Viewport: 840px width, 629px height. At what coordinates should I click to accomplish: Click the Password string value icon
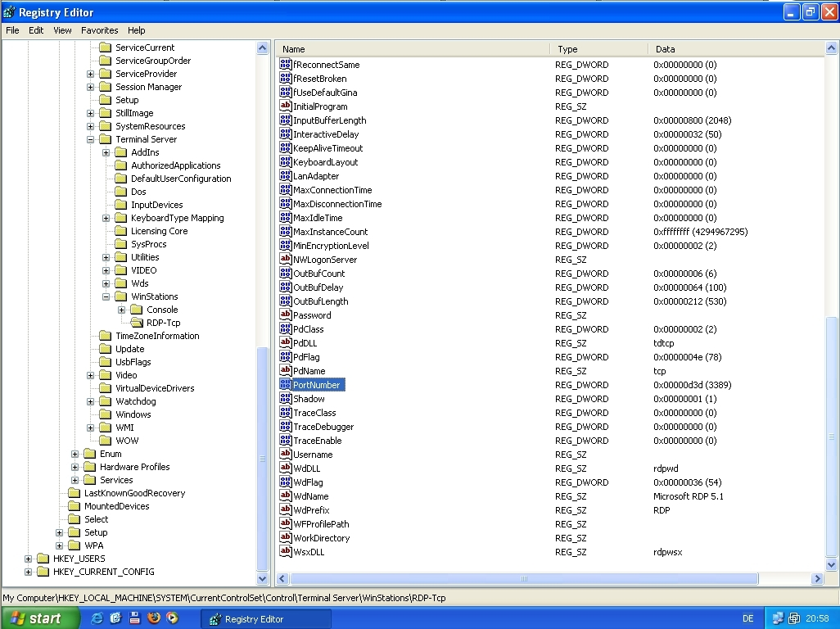click(286, 315)
